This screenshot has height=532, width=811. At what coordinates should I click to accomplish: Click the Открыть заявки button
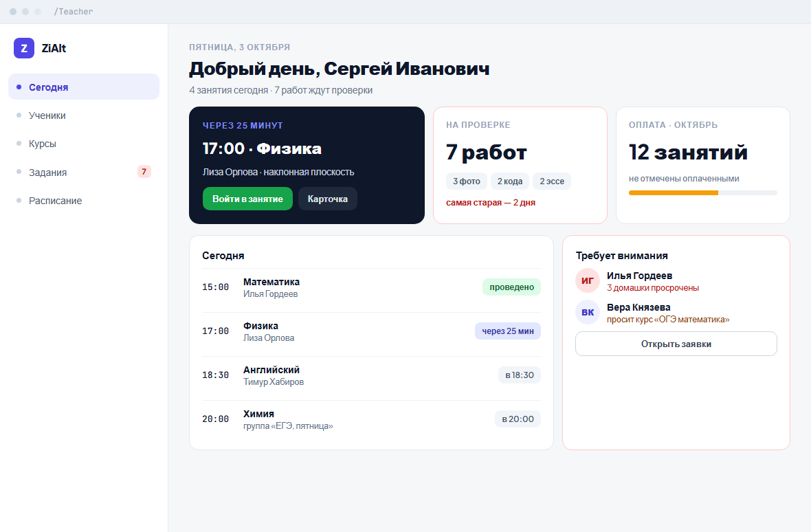(x=676, y=344)
